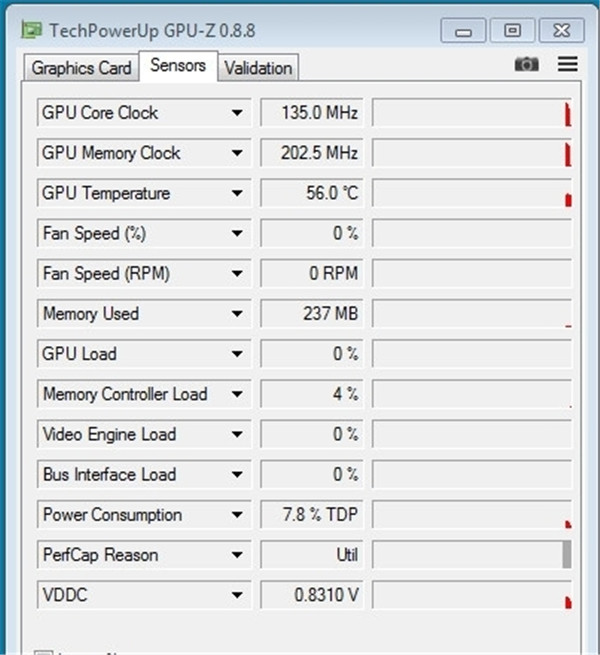
Task: Expand the Fan Speed (RPM) dropdown
Action: [237, 274]
